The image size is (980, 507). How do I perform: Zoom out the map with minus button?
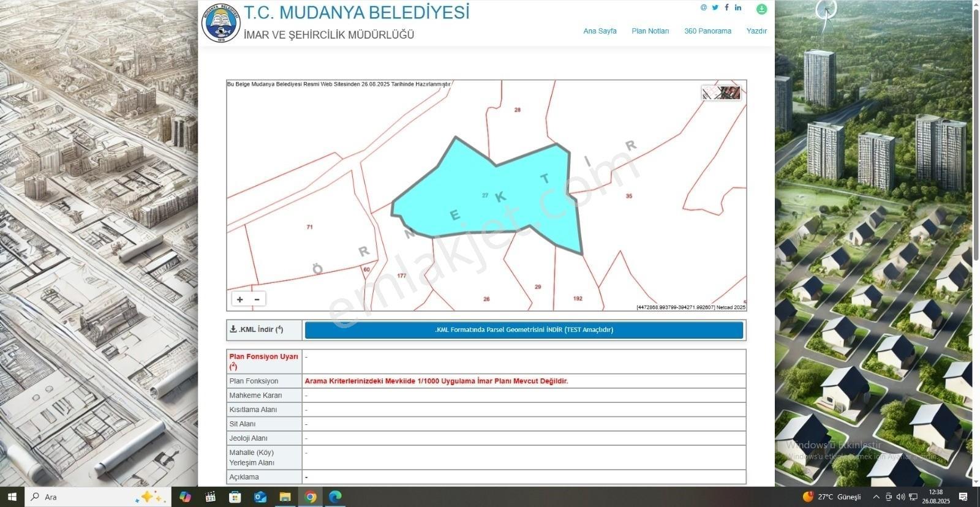click(257, 299)
